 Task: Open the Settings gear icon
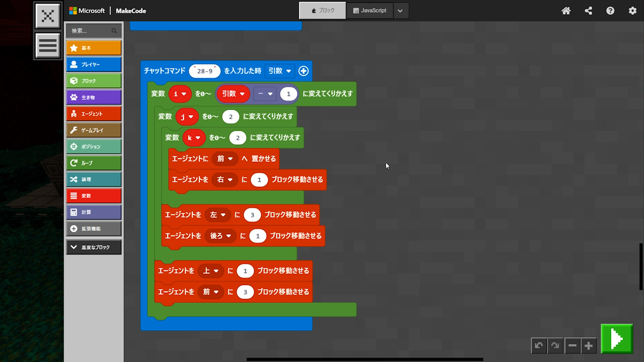pos(632,11)
